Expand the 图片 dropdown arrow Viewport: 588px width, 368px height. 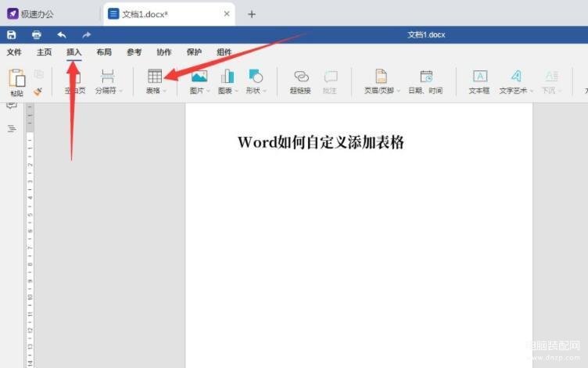coord(208,91)
